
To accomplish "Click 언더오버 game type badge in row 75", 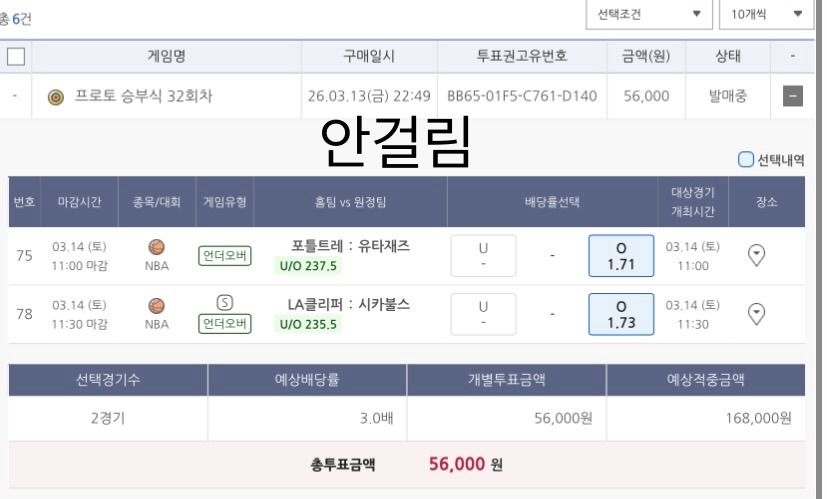I will tap(225, 256).
